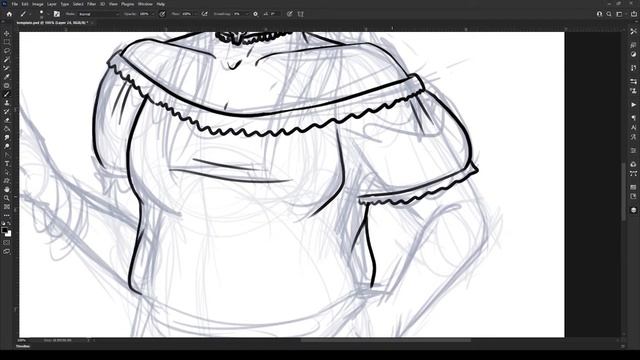Open the blending Mode dropdown
This screenshot has height=360, width=640.
coord(98,14)
